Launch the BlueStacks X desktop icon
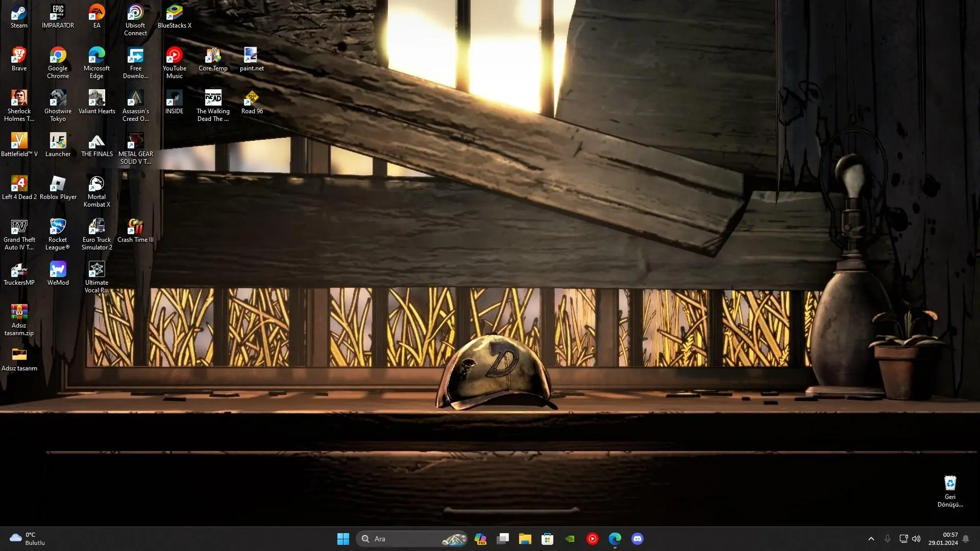The image size is (980, 551). point(174,16)
